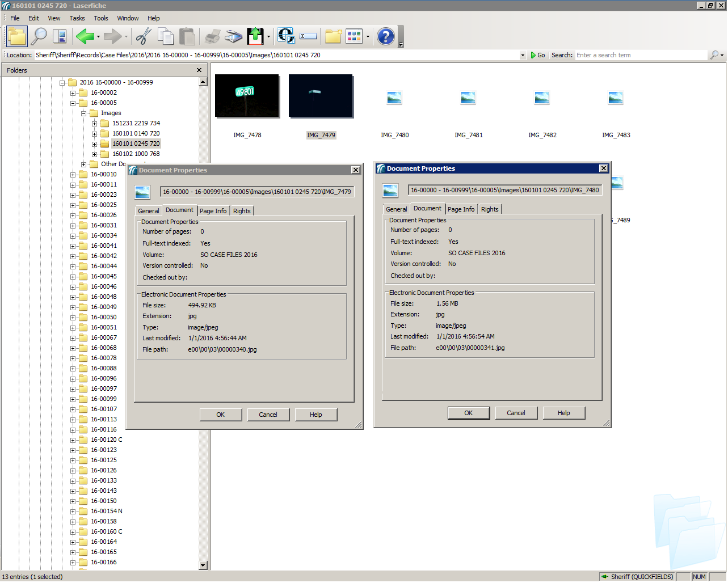Click the magnifying glass Search toolbar icon
This screenshot has height=583, width=728.
pyautogui.click(x=39, y=36)
